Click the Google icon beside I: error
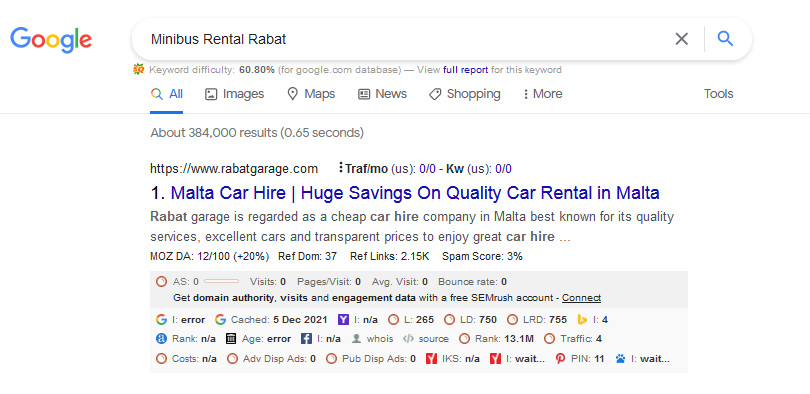The height and width of the screenshot is (394, 810). tap(161, 320)
